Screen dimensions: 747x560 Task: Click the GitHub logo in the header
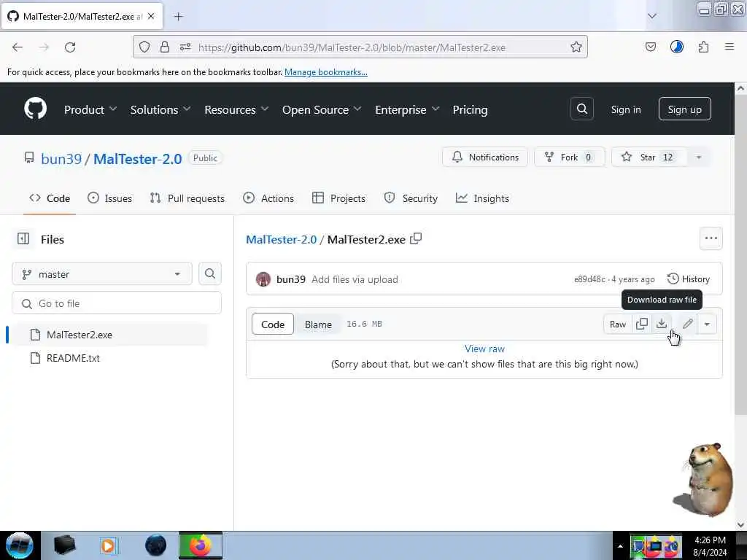[35, 109]
